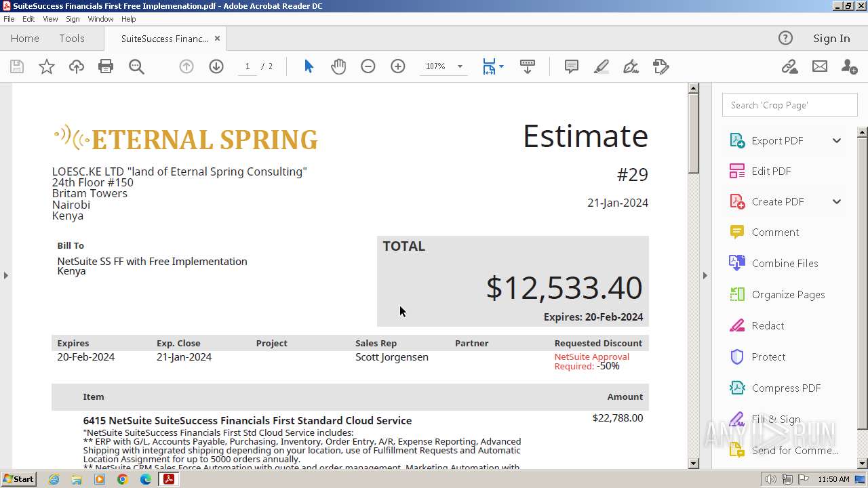The height and width of the screenshot is (488, 868).
Task: Open the Help question mark icon
Action: pos(785,38)
